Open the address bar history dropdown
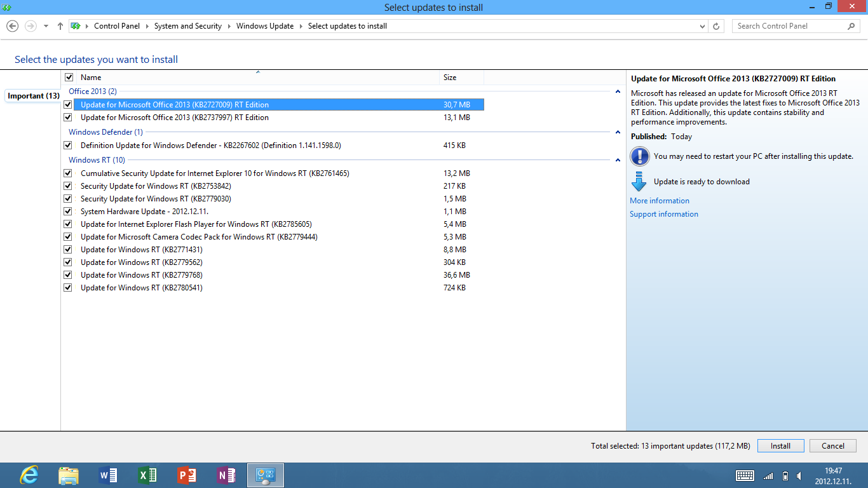This screenshot has width=868, height=488. tap(702, 26)
